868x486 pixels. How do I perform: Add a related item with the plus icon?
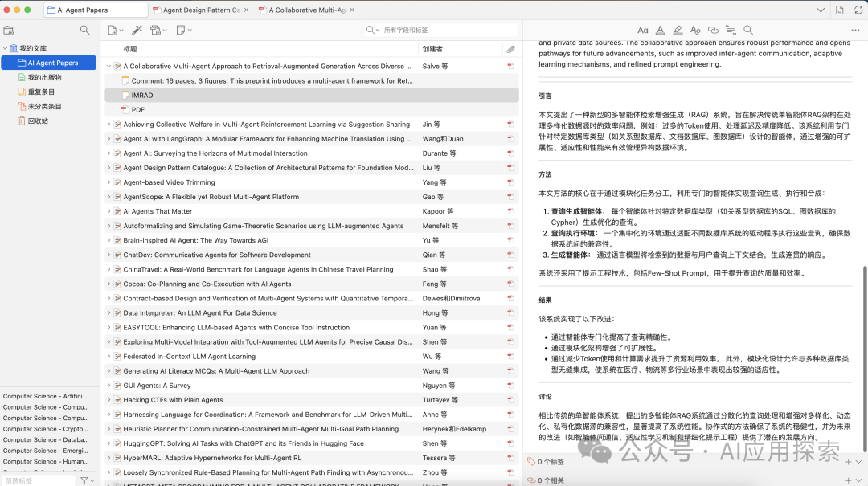848,480
